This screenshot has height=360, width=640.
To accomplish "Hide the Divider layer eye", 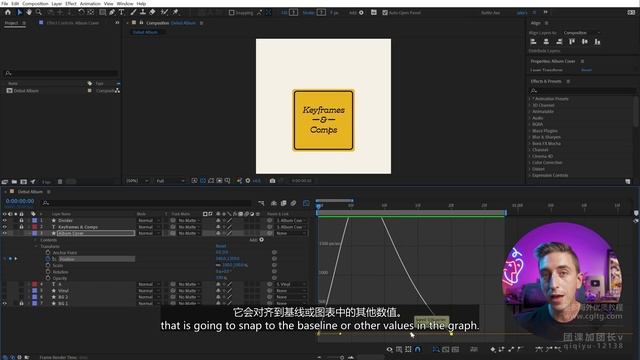I will click(5, 220).
